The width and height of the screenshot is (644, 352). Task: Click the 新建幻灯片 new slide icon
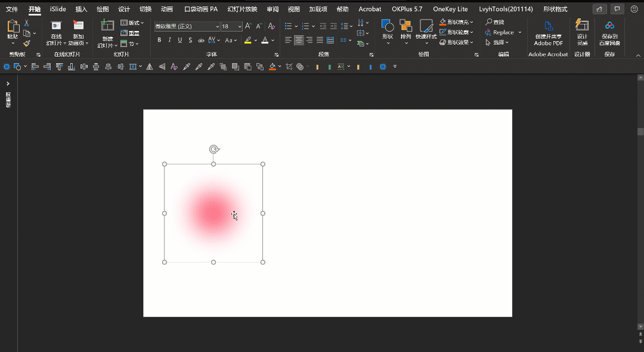coord(107,26)
